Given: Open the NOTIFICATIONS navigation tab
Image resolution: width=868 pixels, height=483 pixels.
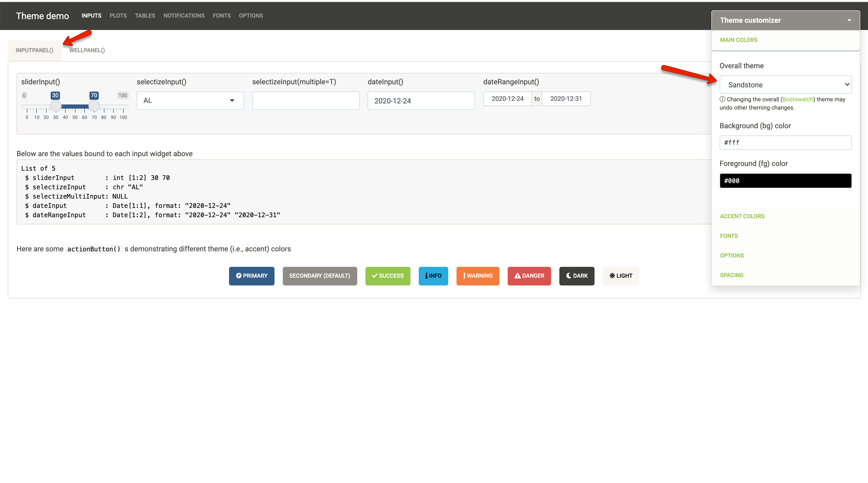Looking at the screenshot, I should (184, 16).
